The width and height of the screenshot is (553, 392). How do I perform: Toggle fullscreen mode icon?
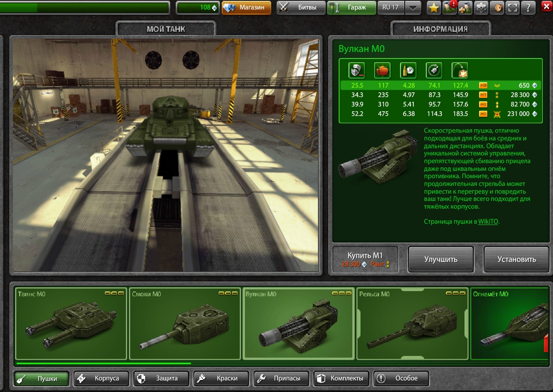pyautogui.click(x=512, y=7)
